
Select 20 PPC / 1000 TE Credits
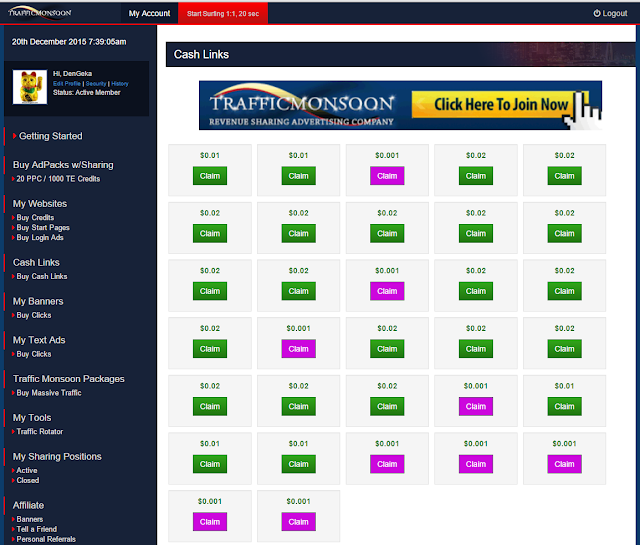[58, 179]
